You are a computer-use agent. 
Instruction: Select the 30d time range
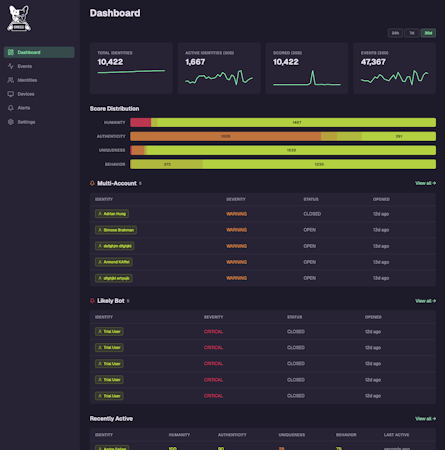[428, 33]
